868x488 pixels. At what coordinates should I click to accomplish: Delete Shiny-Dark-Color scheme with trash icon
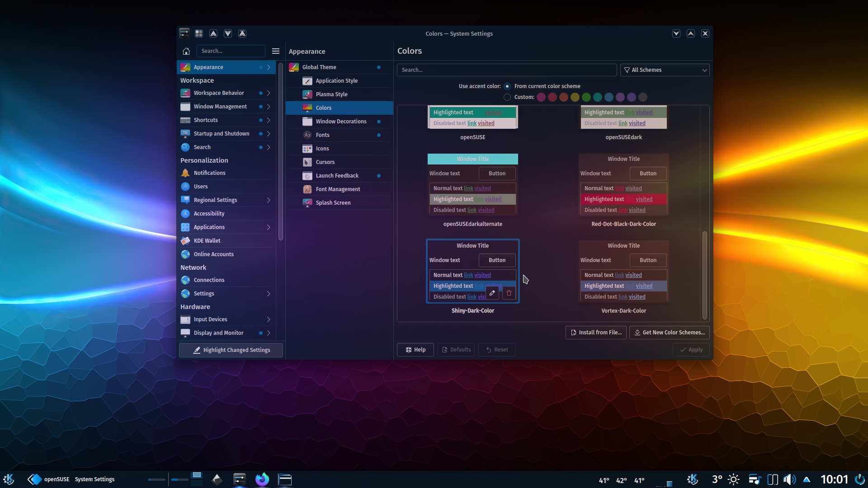pos(509,293)
